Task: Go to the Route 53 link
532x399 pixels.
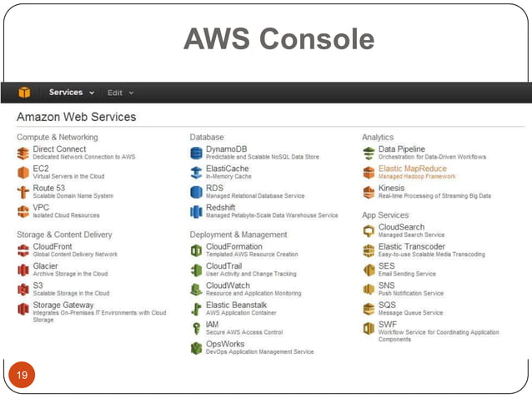Action: (x=49, y=188)
